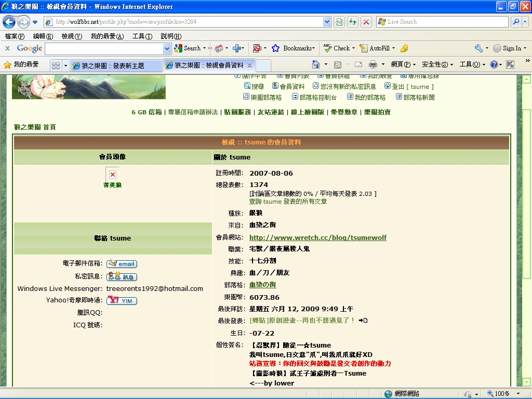Click the browser Back arrow button
This screenshot has height=399, width=532.
pyautogui.click(x=9, y=22)
